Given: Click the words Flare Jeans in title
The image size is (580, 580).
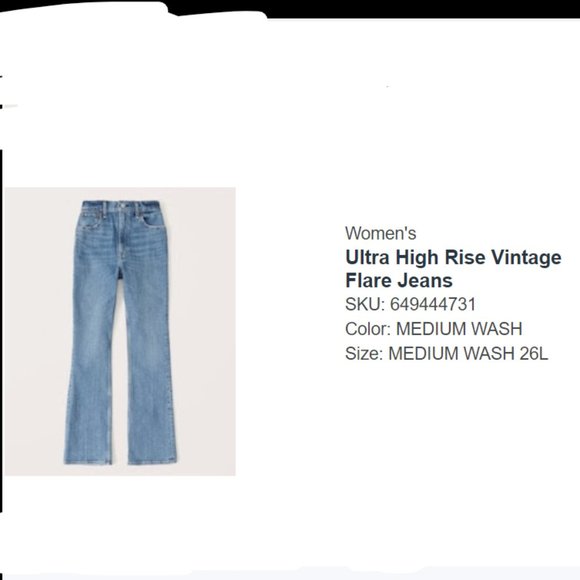Looking at the screenshot, I should coord(399,280).
